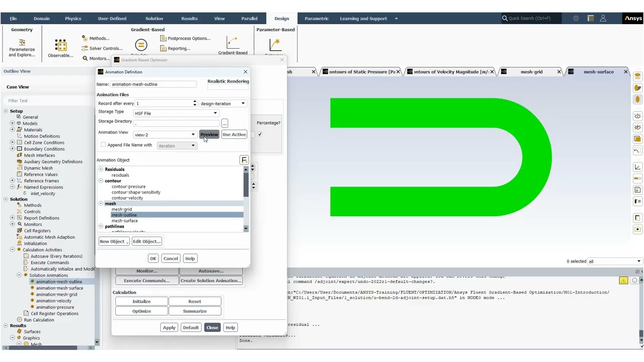Collapse the Residuals group in object list
Image resolution: width=644 pixels, height=362 pixels.
(x=101, y=169)
